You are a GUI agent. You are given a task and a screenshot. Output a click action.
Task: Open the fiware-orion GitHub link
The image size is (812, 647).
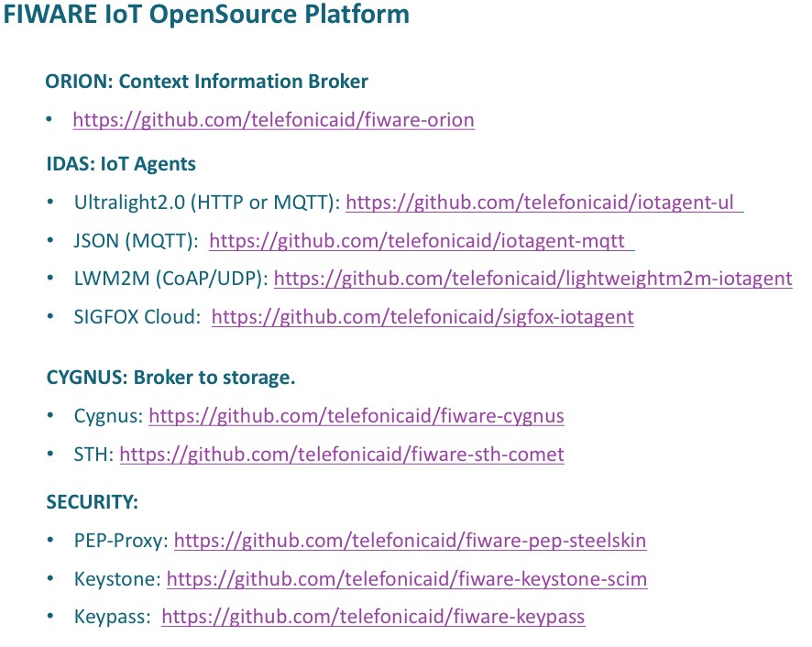[273, 120]
